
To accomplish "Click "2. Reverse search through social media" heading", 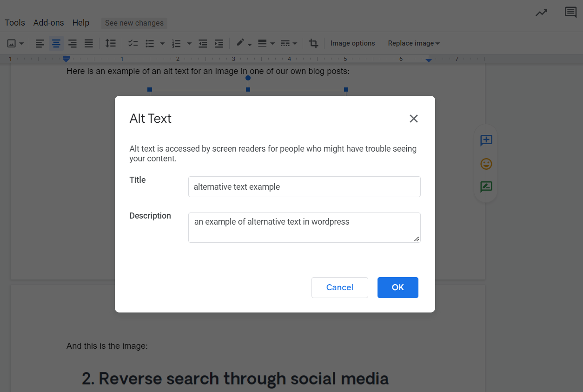I will click(235, 379).
